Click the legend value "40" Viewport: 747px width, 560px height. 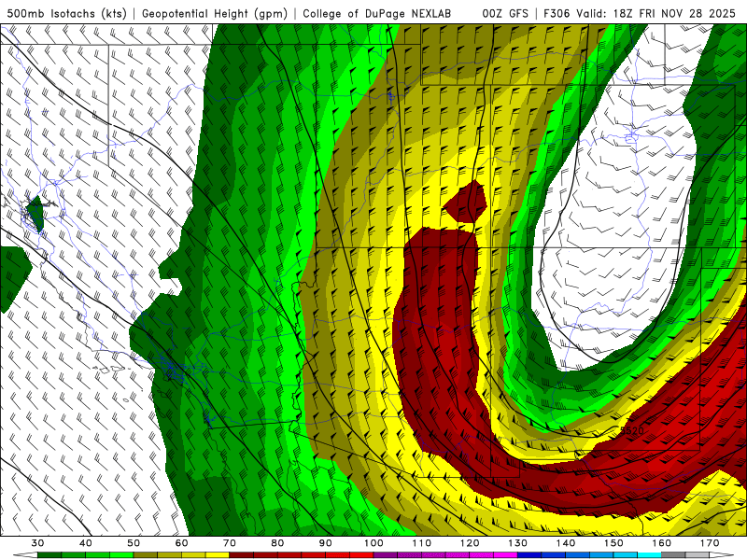click(x=85, y=543)
